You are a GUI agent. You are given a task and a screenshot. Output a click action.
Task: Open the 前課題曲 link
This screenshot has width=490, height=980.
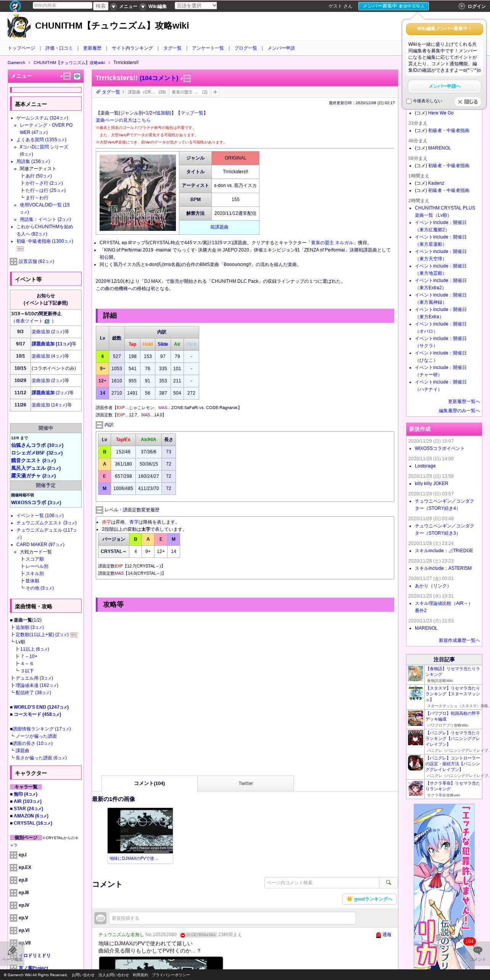click(x=219, y=227)
